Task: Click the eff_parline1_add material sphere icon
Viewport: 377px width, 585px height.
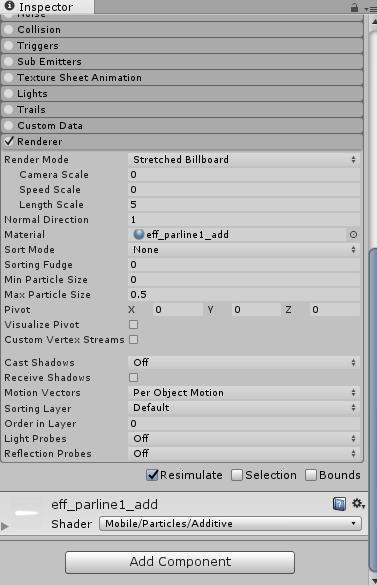Action: [x=139, y=234]
